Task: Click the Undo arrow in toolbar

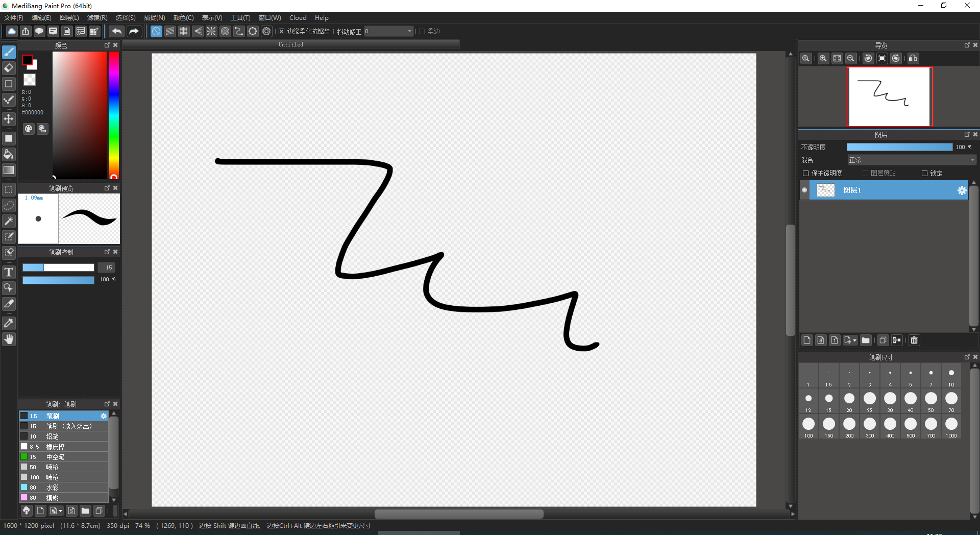Action: [x=116, y=31]
